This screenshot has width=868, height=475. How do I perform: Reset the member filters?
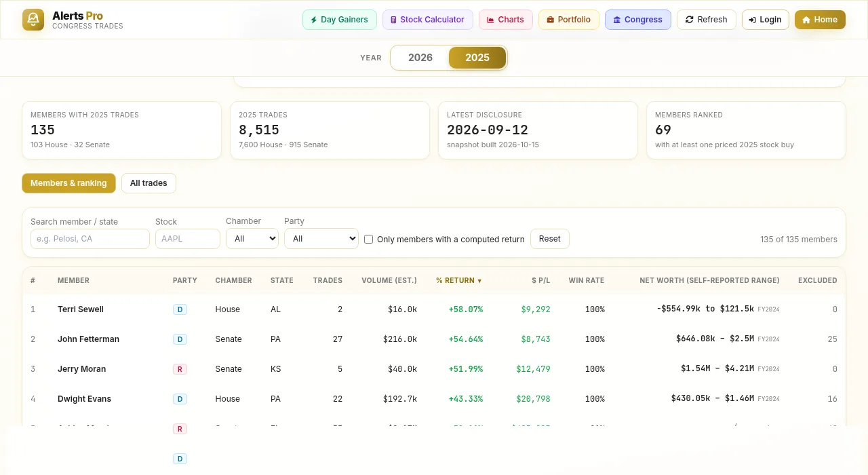[x=550, y=239]
